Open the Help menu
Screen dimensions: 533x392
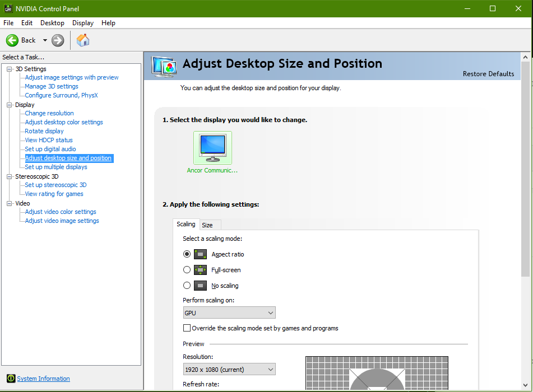click(x=108, y=23)
